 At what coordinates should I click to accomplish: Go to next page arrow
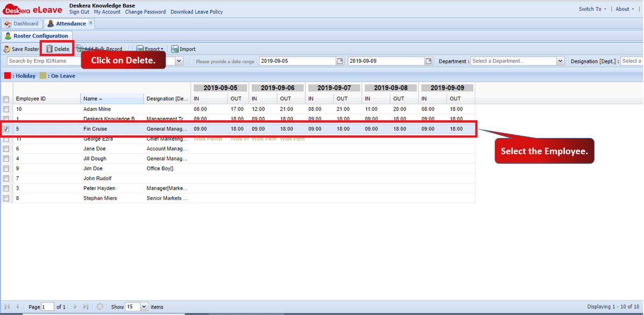click(76, 307)
